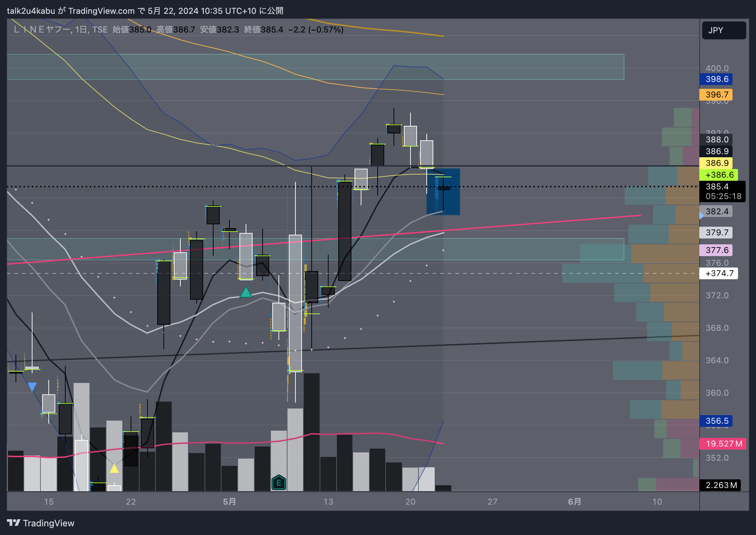Screen dimensions: 756x535
Task: Click the yellow 386.9 price label
Action: click(x=716, y=163)
